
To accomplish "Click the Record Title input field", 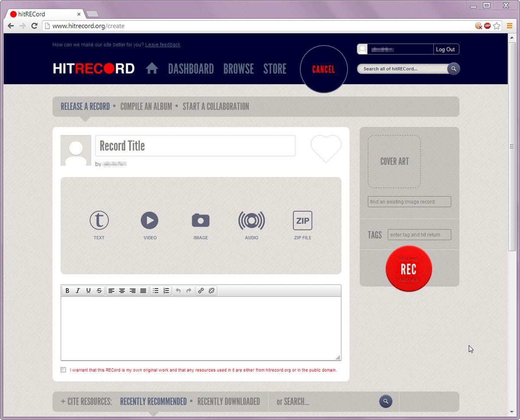I will (x=195, y=146).
